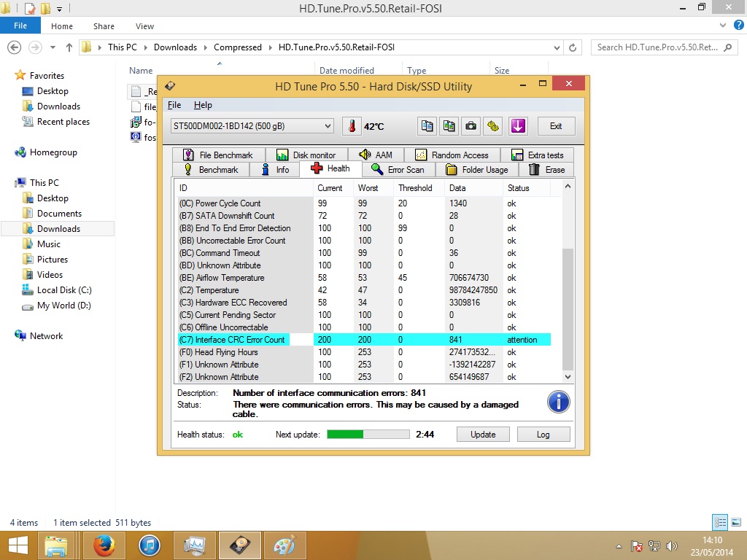Image resolution: width=747 pixels, height=560 pixels.
Task: Select Local Disk (C:) in the sidebar
Action: pos(64,290)
